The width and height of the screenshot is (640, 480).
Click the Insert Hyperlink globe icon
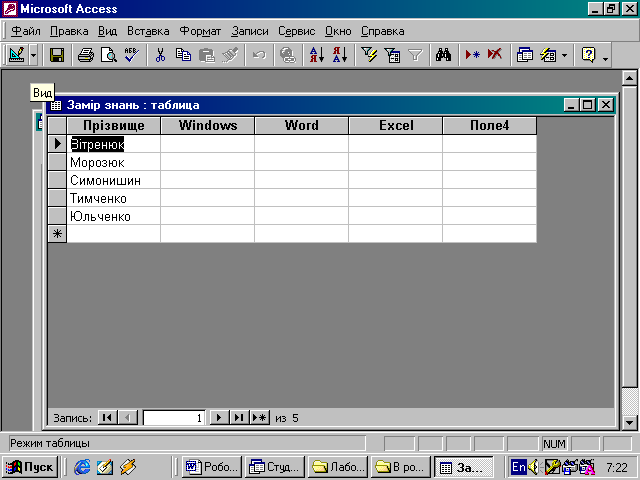point(288,55)
